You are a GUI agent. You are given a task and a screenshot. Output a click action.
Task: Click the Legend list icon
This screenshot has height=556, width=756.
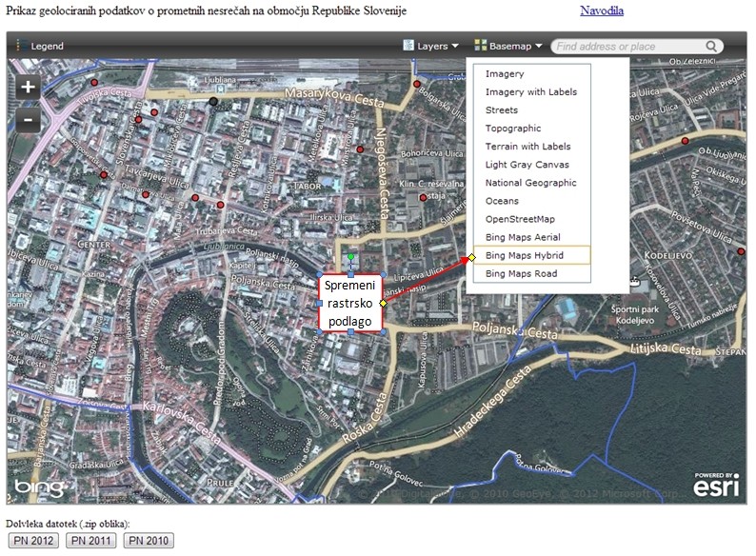pos(21,46)
